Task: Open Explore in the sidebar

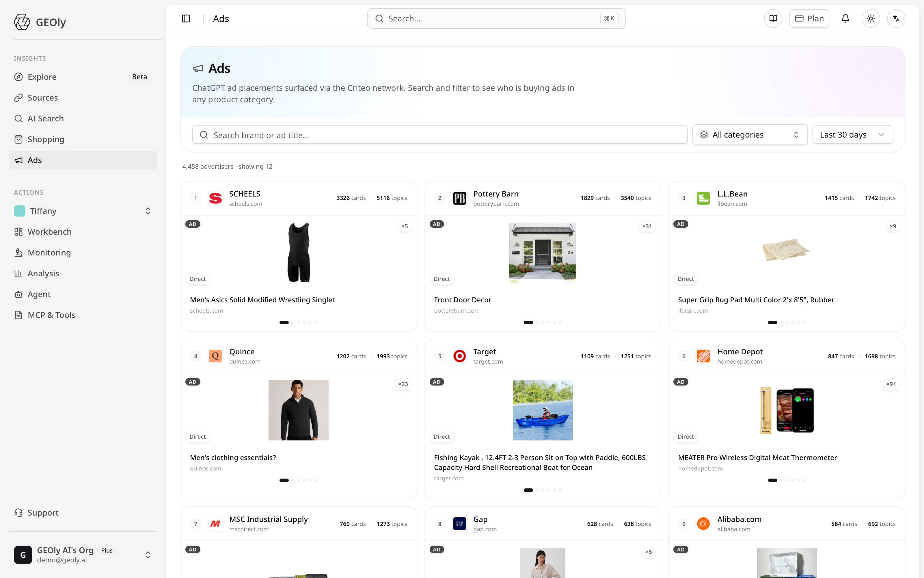Action: coord(83,77)
